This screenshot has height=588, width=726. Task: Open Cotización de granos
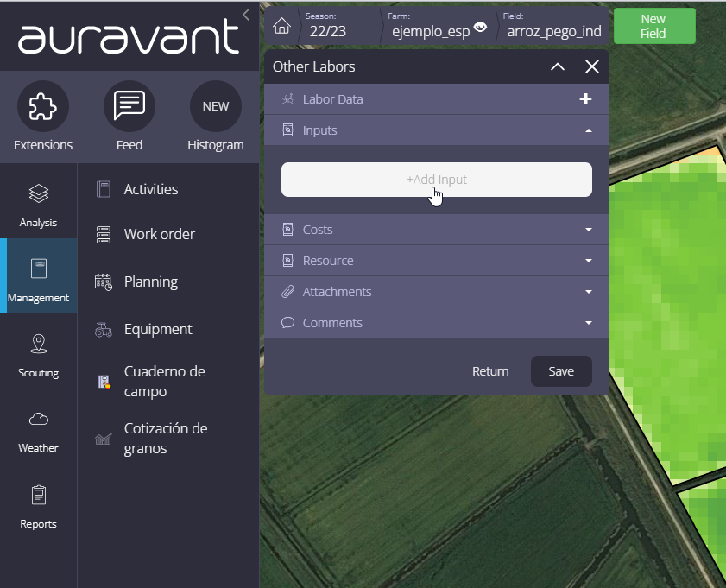click(x=166, y=438)
